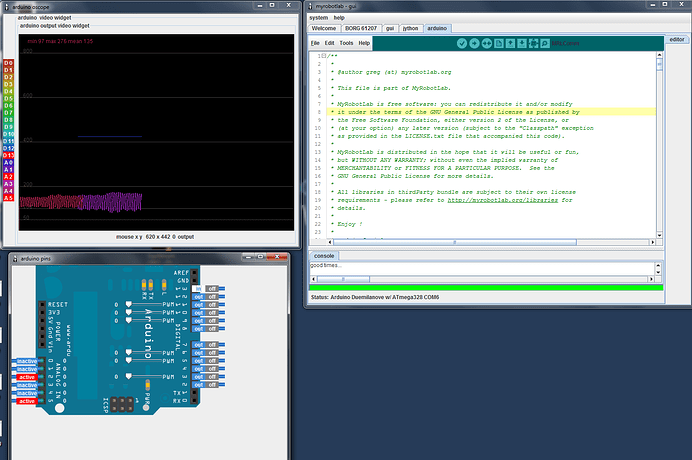Viewport: 692px width, 460px height.
Task: Click the oscilloscope trace display area
Action: pyautogui.click(x=156, y=132)
